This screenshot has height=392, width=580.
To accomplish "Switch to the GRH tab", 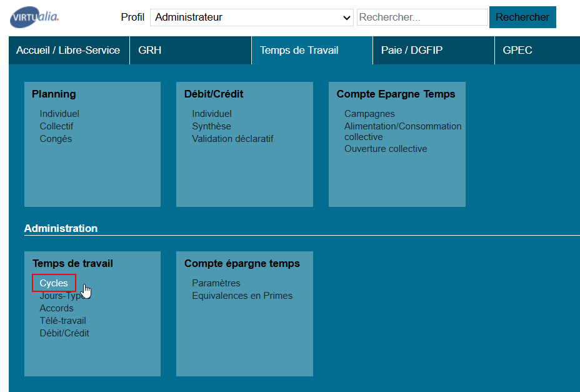I will tap(150, 50).
